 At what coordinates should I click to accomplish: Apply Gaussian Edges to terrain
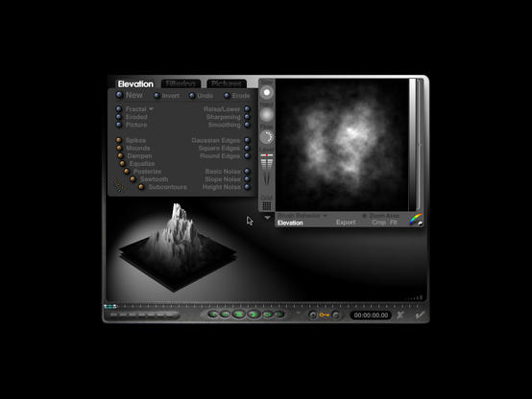click(x=247, y=140)
